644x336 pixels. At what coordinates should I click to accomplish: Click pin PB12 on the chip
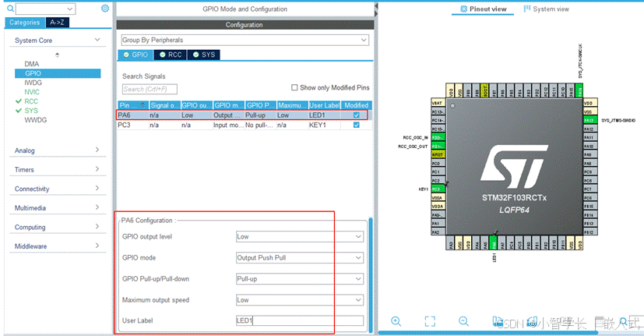point(590,232)
